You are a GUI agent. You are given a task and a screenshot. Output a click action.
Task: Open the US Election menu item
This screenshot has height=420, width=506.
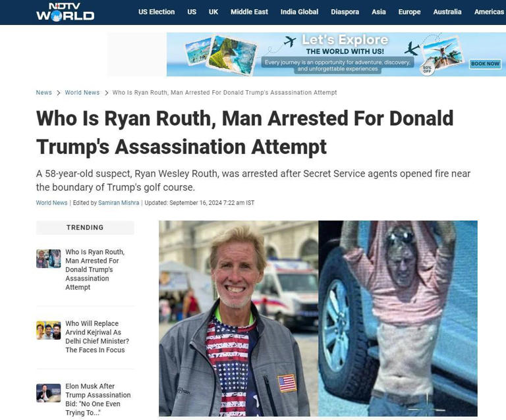coord(157,12)
